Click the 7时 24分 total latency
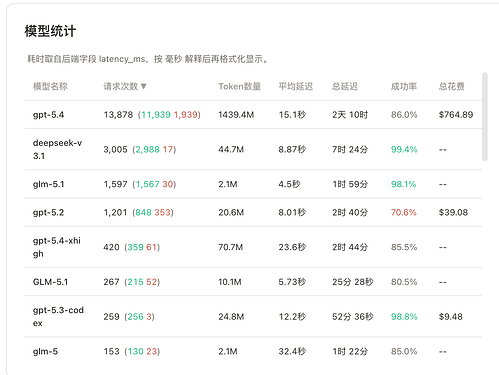The height and width of the screenshot is (375, 499). pyautogui.click(x=350, y=149)
